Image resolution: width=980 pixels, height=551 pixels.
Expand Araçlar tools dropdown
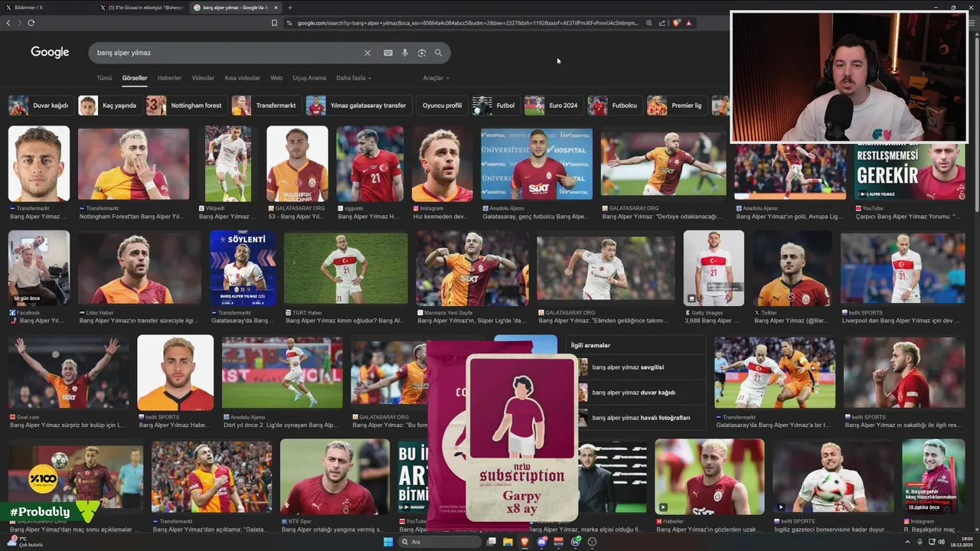[436, 78]
